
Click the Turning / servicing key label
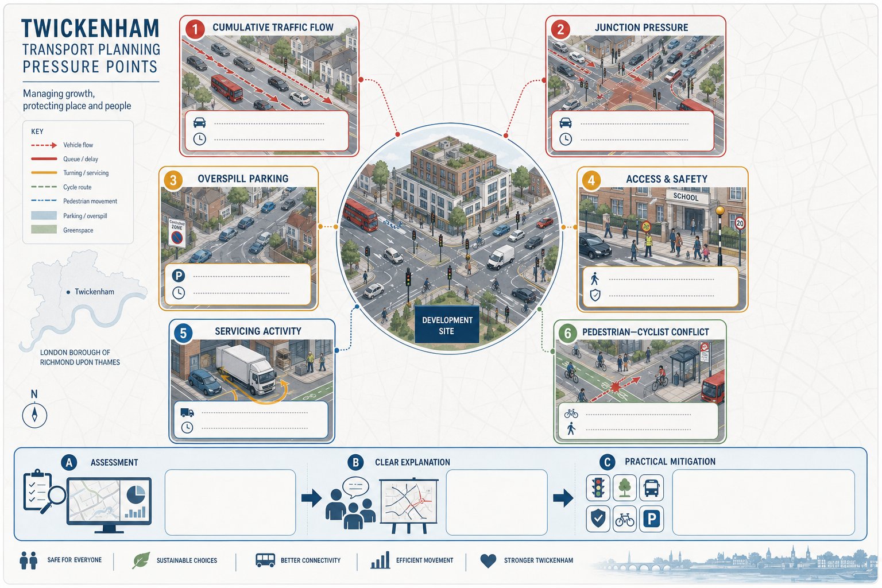point(86,173)
